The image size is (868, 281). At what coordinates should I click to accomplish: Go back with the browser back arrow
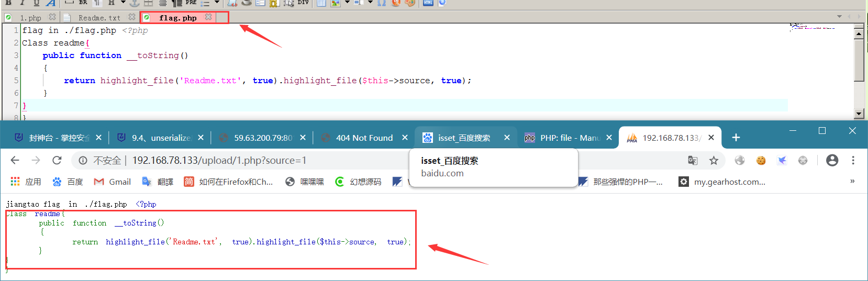click(15, 160)
